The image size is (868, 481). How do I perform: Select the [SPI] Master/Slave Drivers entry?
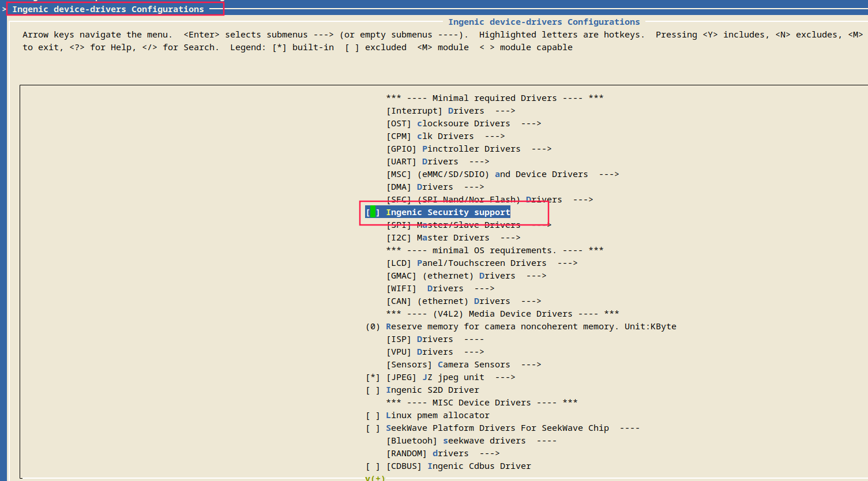pyautogui.click(x=469, y=225)
